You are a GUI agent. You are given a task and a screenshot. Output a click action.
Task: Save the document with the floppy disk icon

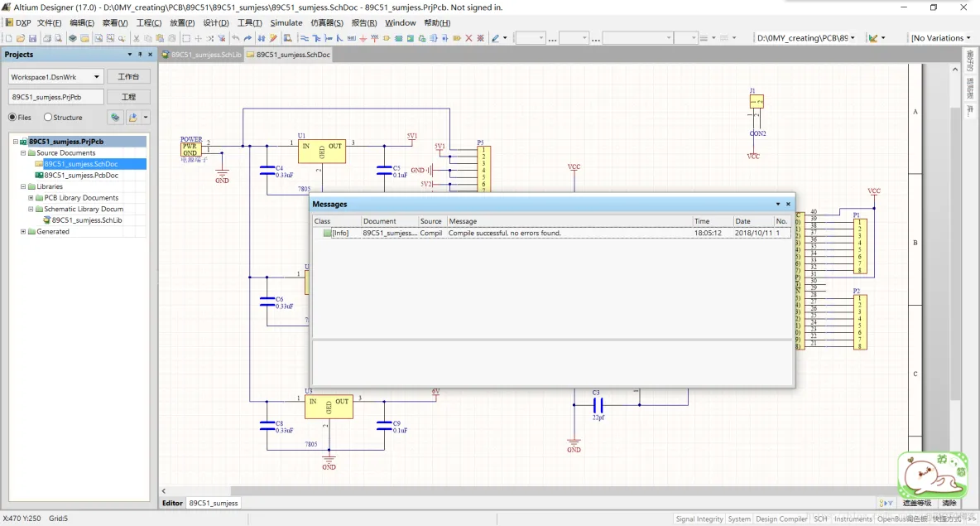click(32, 38)
